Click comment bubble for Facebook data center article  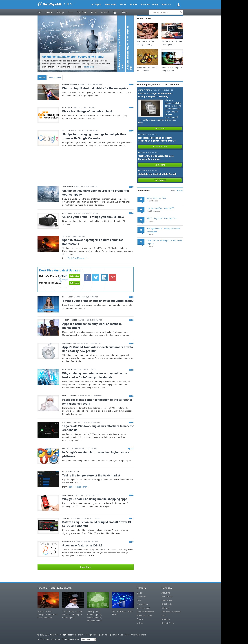[x=131, y=396]
